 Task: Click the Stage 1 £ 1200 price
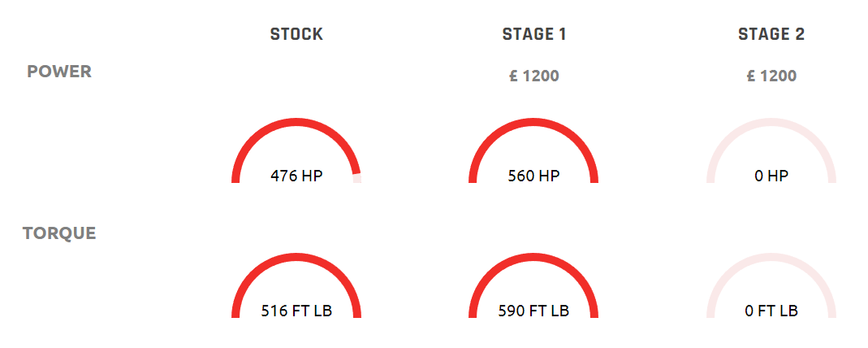coord(533,76)
